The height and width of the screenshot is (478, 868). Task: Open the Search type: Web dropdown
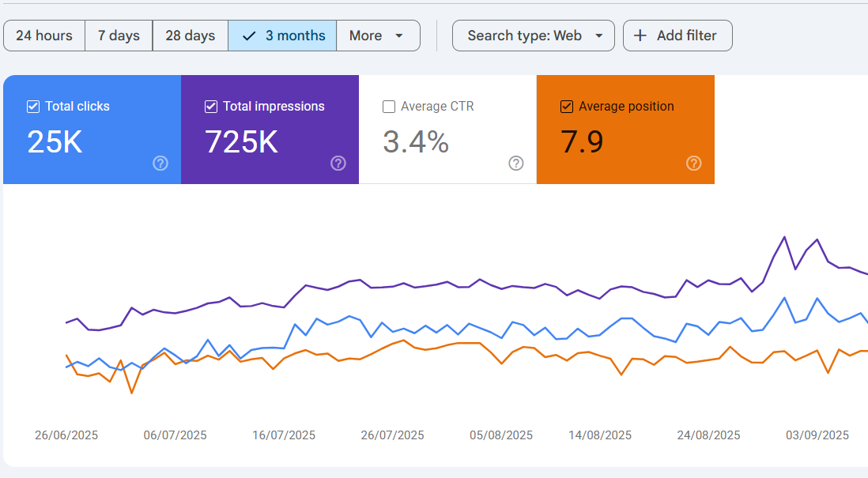525,36
